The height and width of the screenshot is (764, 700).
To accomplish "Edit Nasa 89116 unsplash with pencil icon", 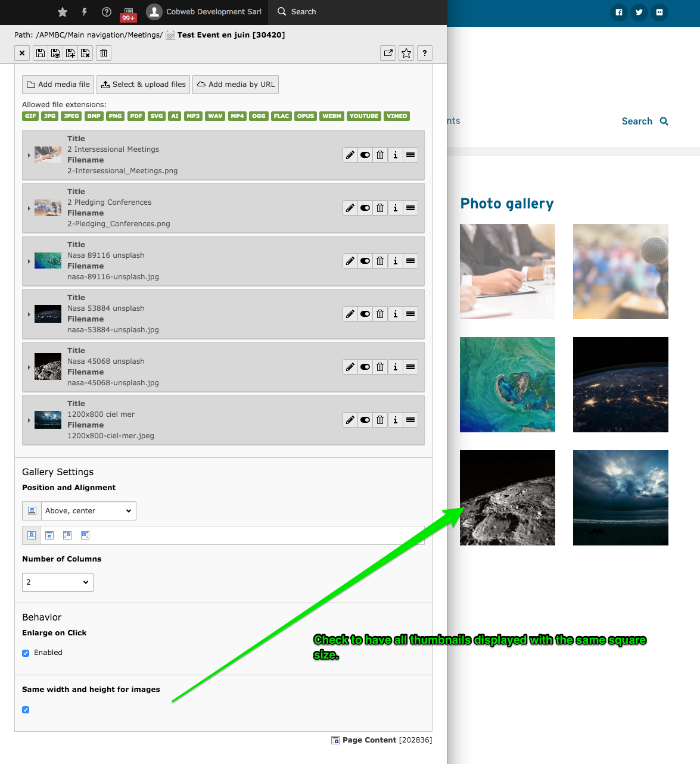I will [350, 261].
